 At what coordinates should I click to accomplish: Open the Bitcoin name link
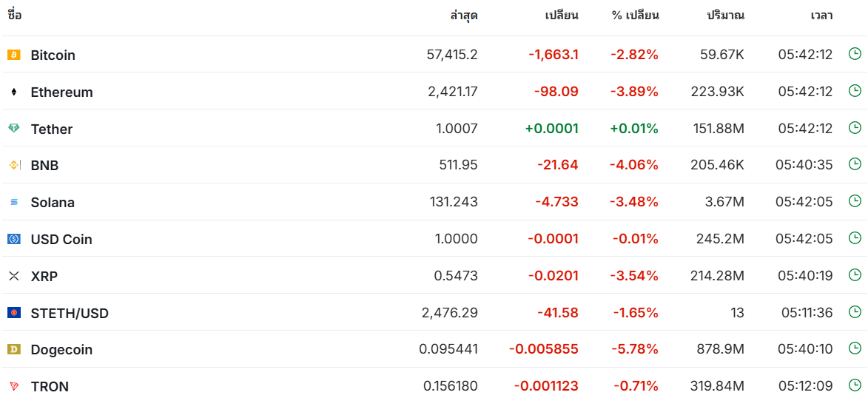pos(53,55)
